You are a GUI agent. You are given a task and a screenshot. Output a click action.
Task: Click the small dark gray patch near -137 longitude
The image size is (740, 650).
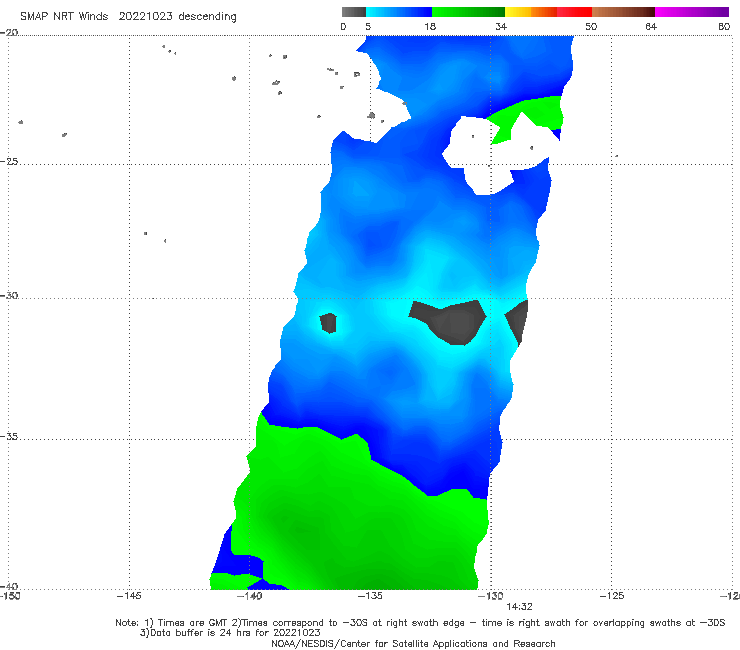pyautogui.click(x=328, y=323)
